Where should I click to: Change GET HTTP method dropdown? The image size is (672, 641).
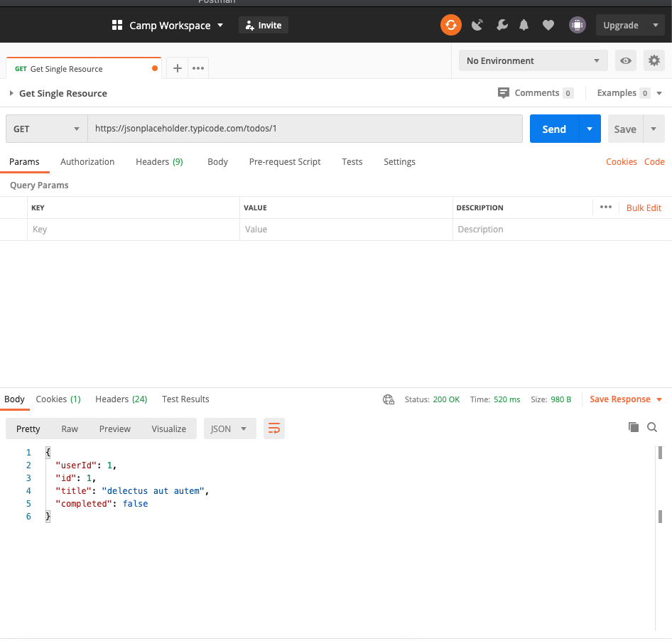click(x=47, y=129)
